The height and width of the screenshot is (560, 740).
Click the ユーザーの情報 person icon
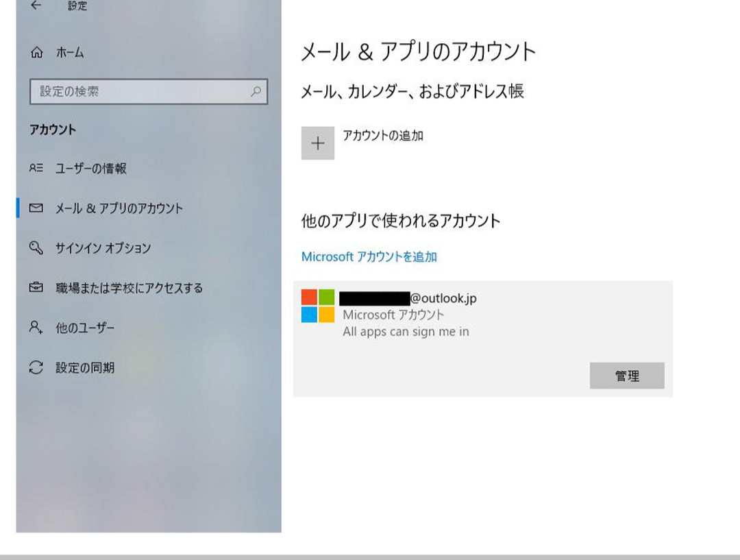click(x=36, y=168)
